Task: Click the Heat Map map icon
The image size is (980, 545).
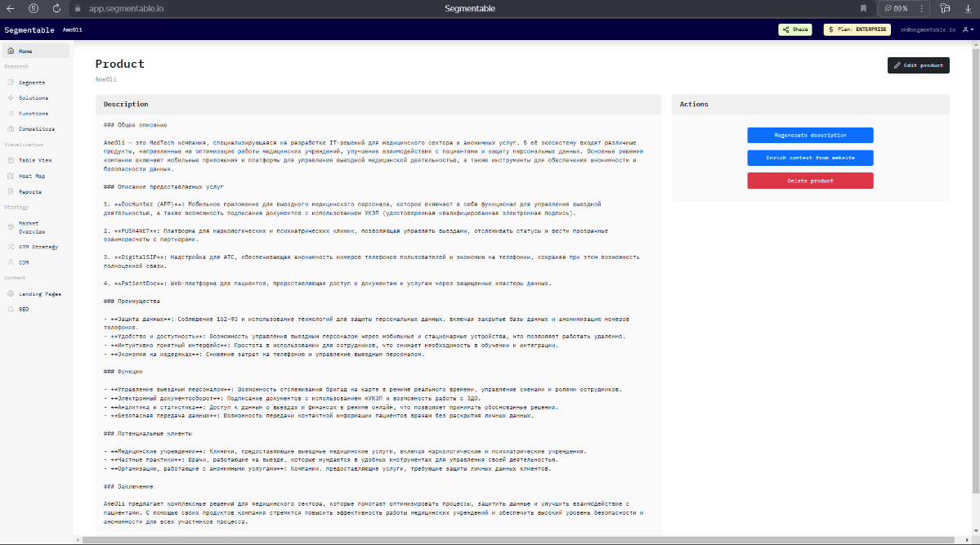Action: 11,176
